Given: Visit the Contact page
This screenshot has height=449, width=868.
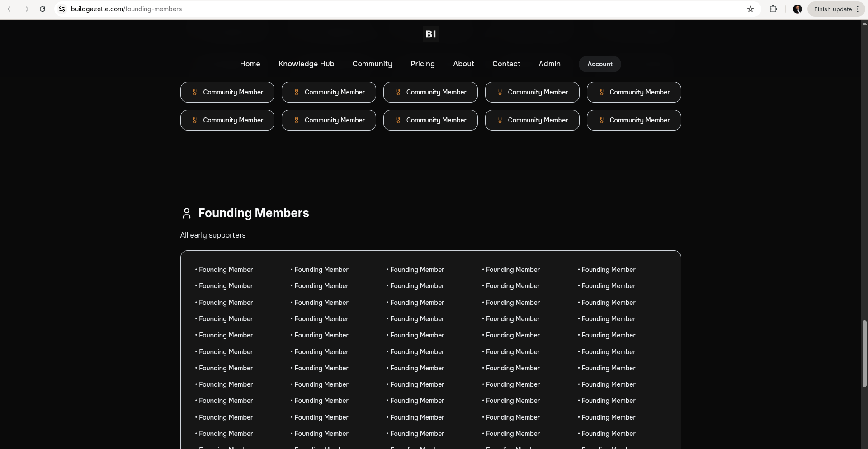Looking at the screenshot, I should [506, 64].
